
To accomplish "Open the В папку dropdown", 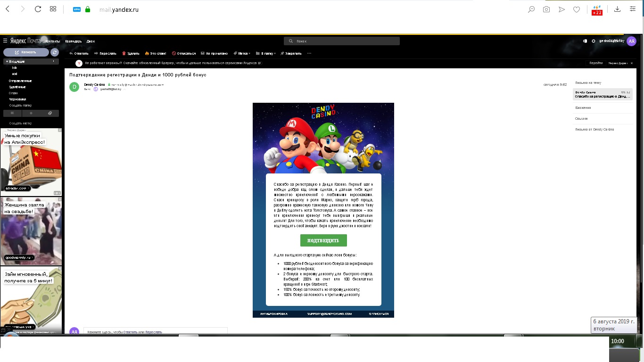I will [266, 53].
